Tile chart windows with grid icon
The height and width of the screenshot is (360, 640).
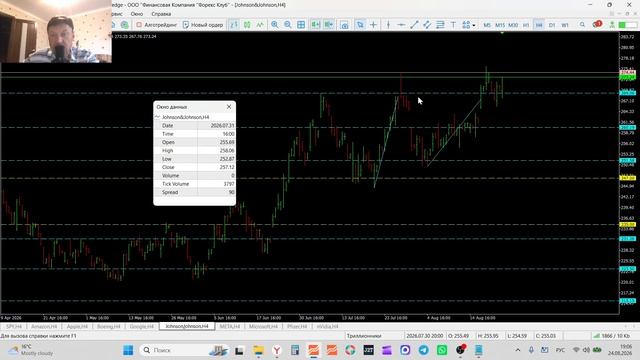click(x=301, y=25)
